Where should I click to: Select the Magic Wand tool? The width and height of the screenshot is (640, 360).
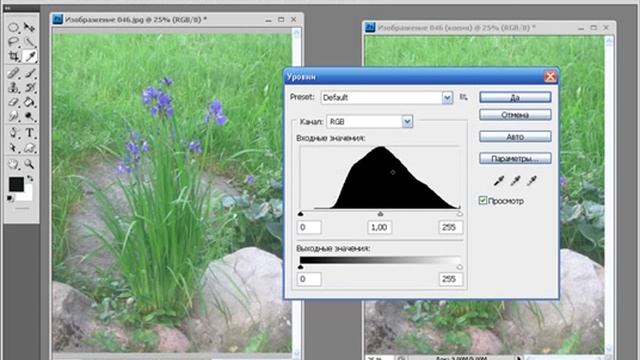(29, 42)
